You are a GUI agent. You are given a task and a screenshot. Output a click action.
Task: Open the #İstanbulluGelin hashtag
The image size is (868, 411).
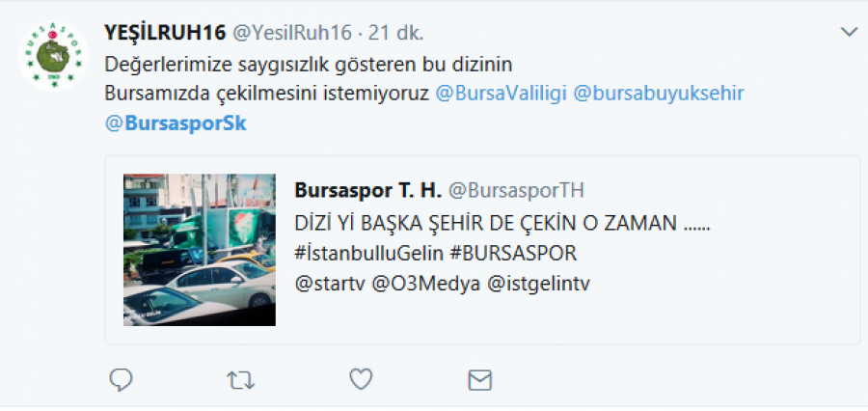(369, 254)
